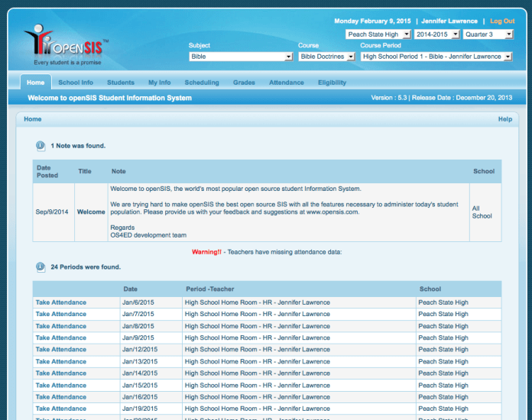
Task: Take Attendance for Jan/8/2015
Action: 61,326
